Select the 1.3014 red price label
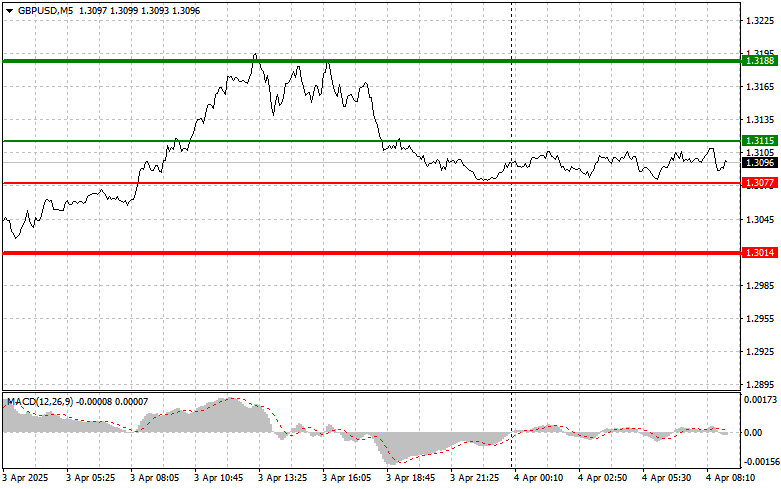 click(x=760, y=253)
